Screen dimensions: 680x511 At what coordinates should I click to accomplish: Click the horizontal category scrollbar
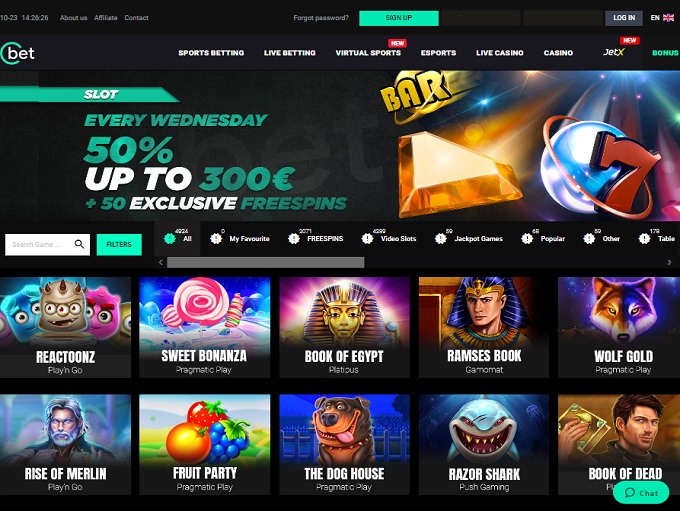265,262
